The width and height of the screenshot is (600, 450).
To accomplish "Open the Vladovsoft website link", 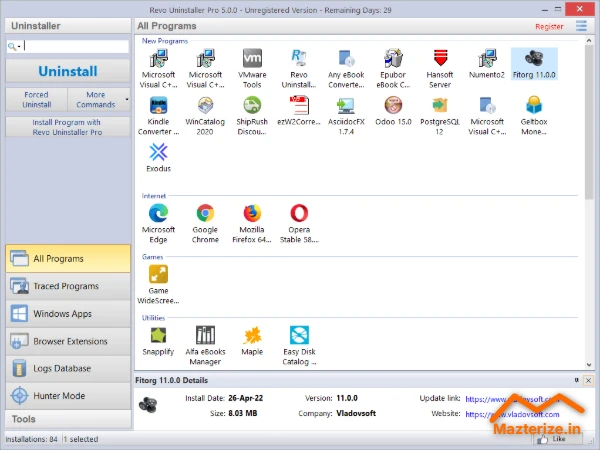I will pos(512,414).
